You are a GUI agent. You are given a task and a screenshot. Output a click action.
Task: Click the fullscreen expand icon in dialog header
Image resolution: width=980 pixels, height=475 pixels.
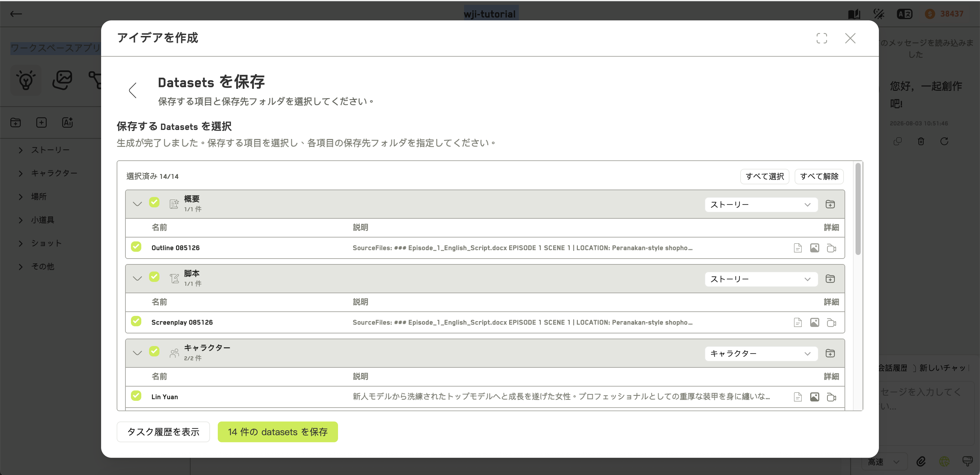[821, 38]
